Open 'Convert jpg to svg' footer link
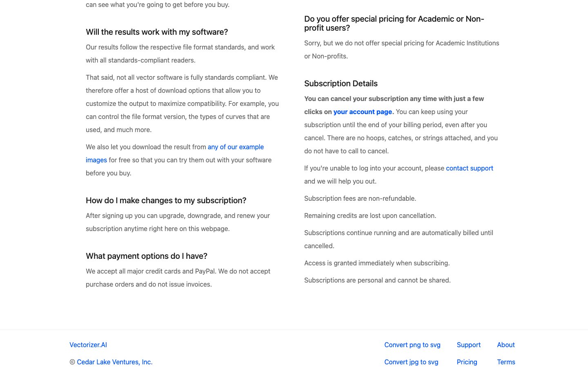Image resolution: width=588 pixels, height=368 pixels. pyautogui.click(x=411, y=362)
